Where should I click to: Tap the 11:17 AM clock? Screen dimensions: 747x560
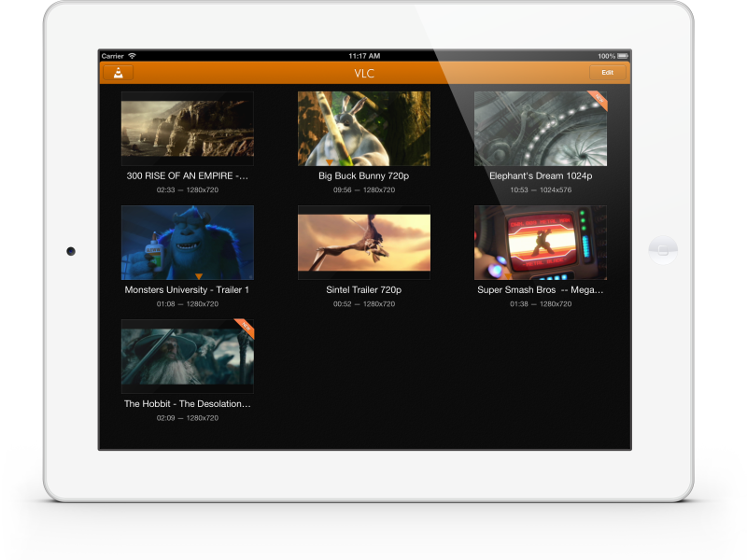364,56
